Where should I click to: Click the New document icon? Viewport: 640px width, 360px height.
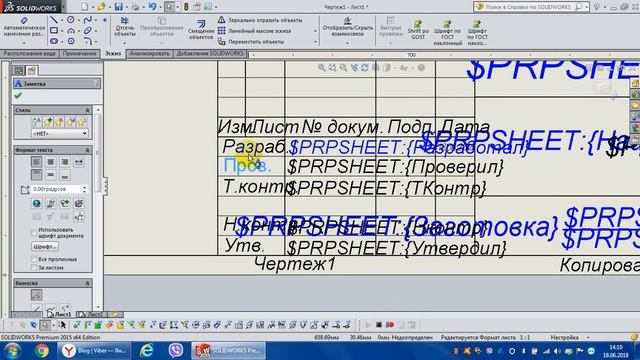(x=84, y=7)
